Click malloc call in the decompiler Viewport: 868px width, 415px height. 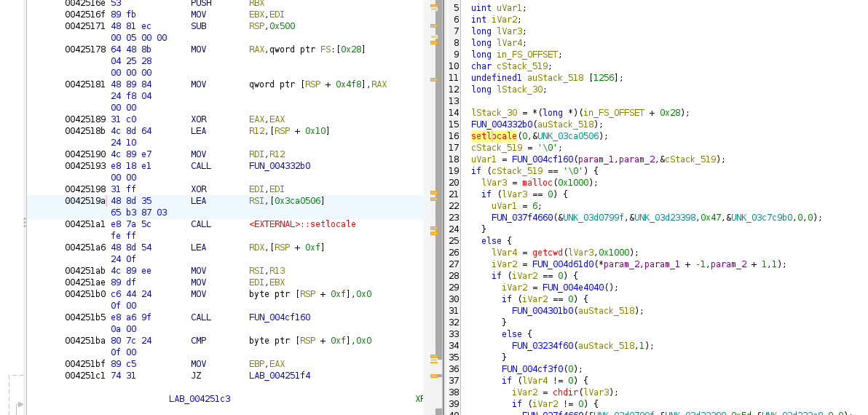coord(537,182)
